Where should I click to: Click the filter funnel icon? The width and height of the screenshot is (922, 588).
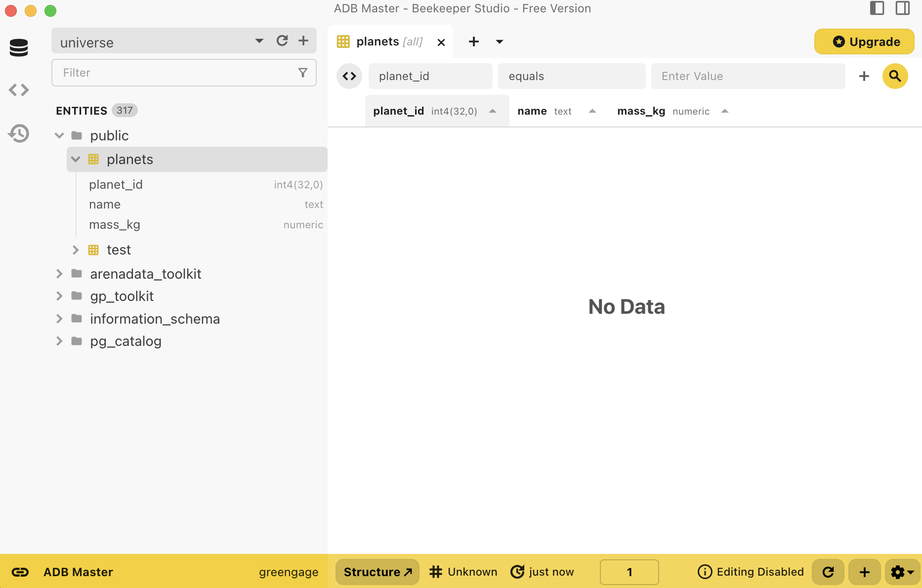point(303,73)
